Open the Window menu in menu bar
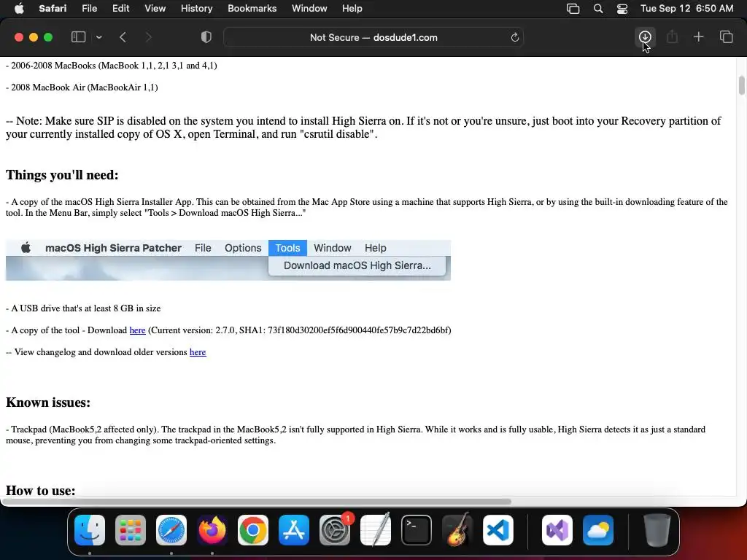This screenshot has height=560, width=747. tap(309, 9)
